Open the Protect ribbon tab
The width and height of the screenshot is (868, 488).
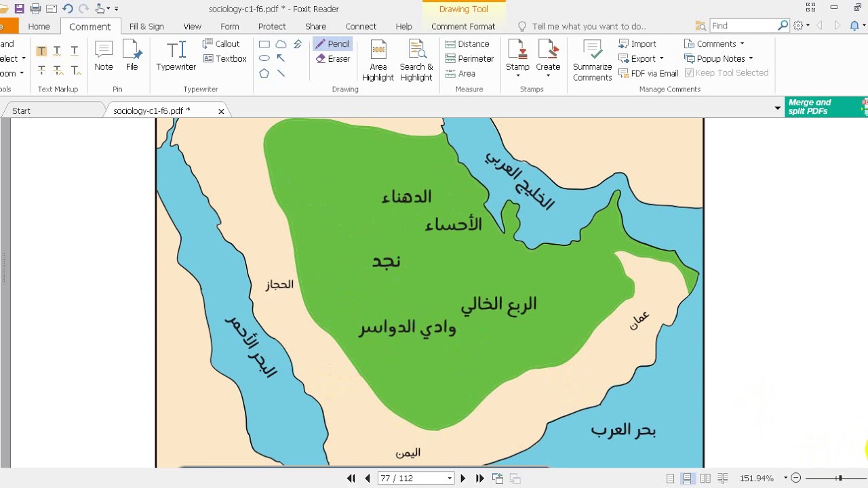coord(272,26)
